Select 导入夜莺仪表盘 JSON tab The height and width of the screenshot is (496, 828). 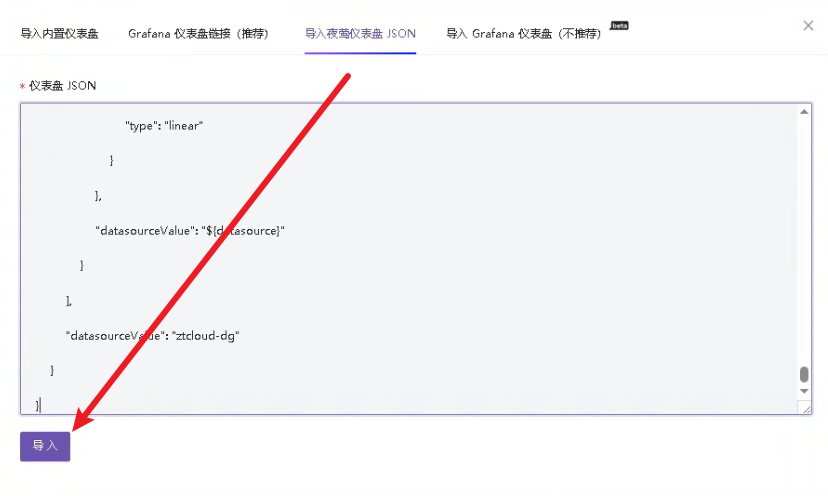pos(360,34)
